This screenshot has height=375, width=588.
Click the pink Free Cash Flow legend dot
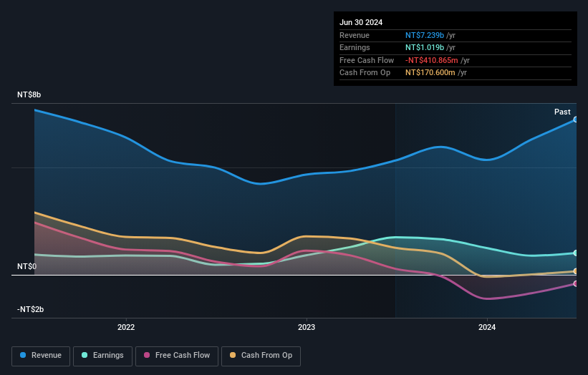(147, 355)
